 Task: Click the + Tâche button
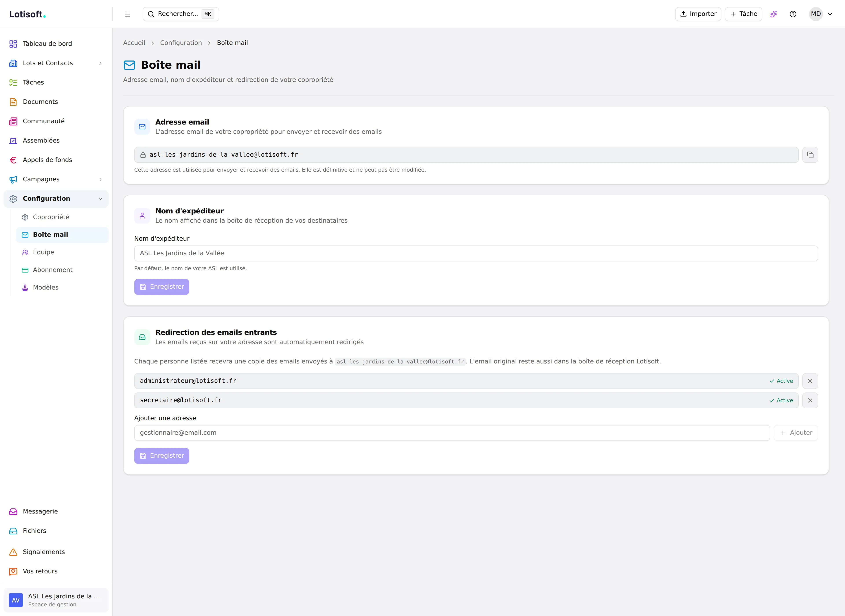[x=744, y=14]
